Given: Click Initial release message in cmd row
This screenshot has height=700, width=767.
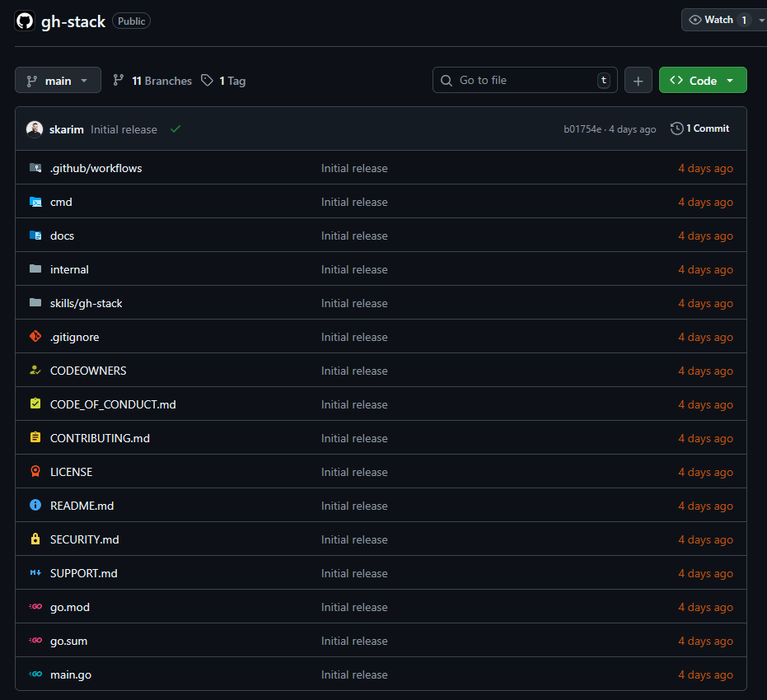Looking at the screenshot, I should pos(354,202).
